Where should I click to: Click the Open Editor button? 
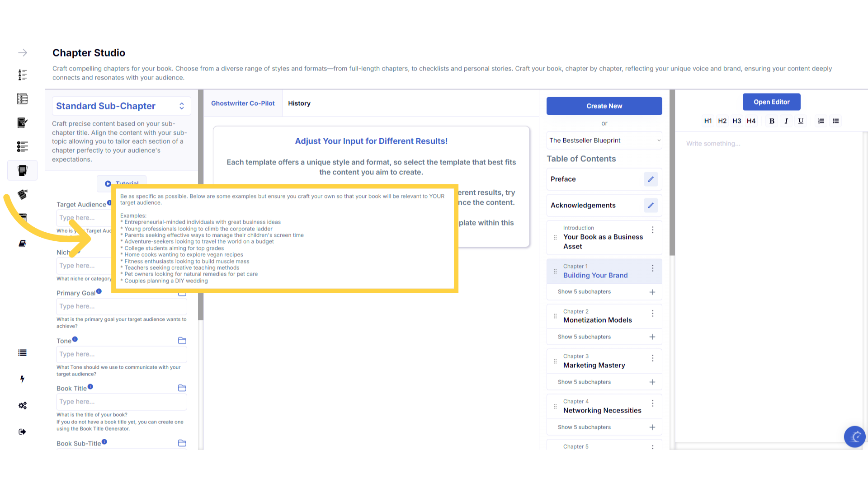point(771,102)
